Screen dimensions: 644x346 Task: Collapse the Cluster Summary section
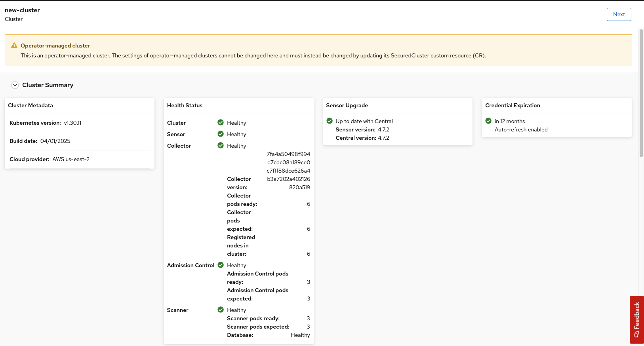(x=15, y=85)
